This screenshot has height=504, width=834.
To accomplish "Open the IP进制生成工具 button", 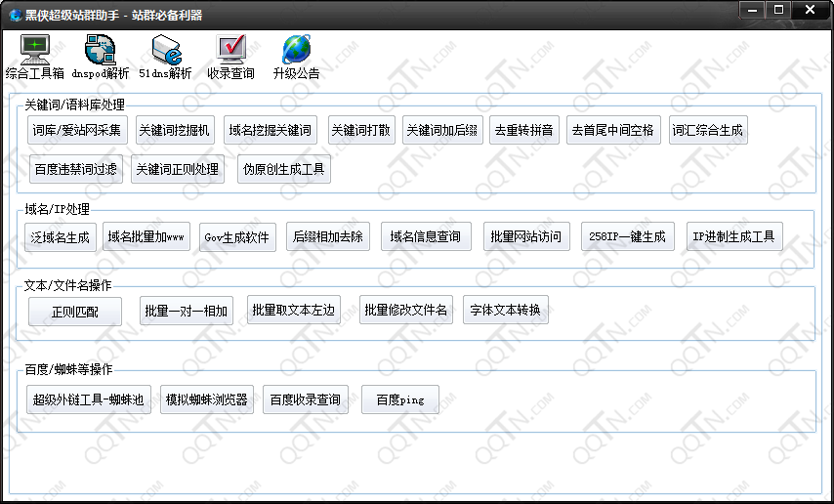I will 733,236.
